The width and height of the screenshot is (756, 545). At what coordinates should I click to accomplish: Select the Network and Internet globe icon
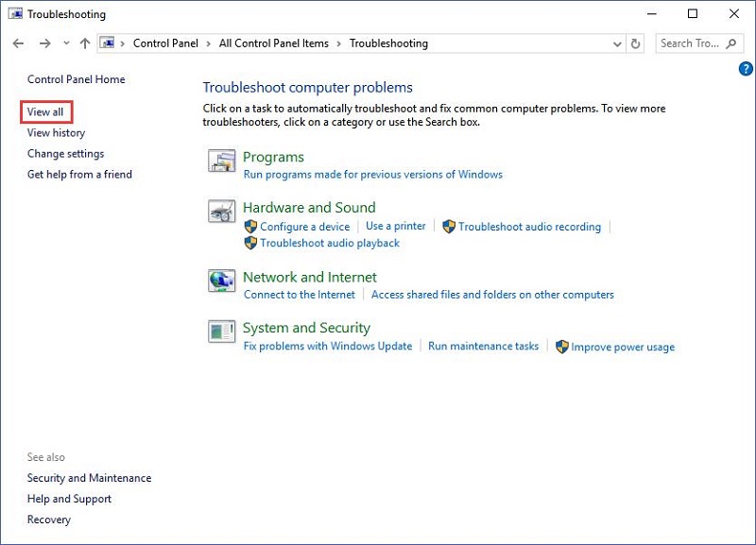pos(221,281)
